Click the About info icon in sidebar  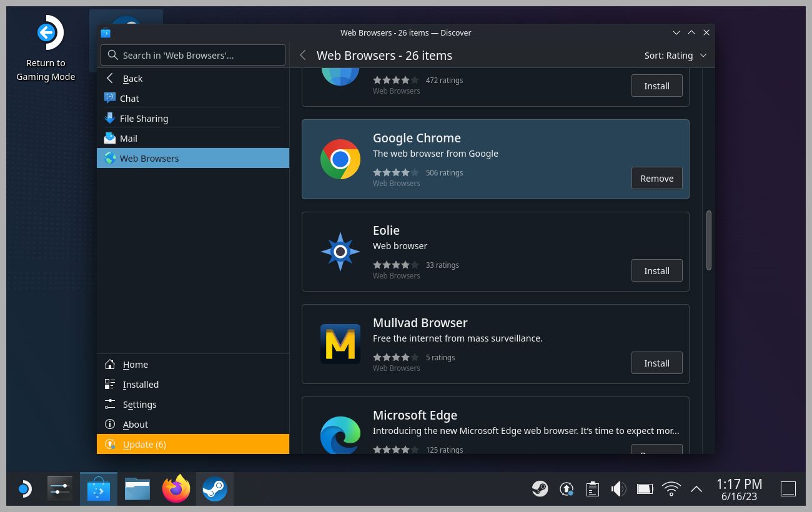pos(110,424)
